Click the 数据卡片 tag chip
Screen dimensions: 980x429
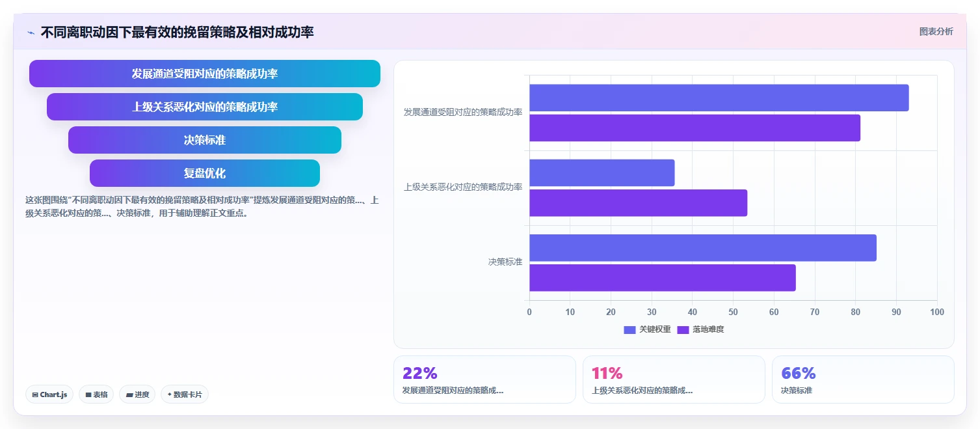185,394
